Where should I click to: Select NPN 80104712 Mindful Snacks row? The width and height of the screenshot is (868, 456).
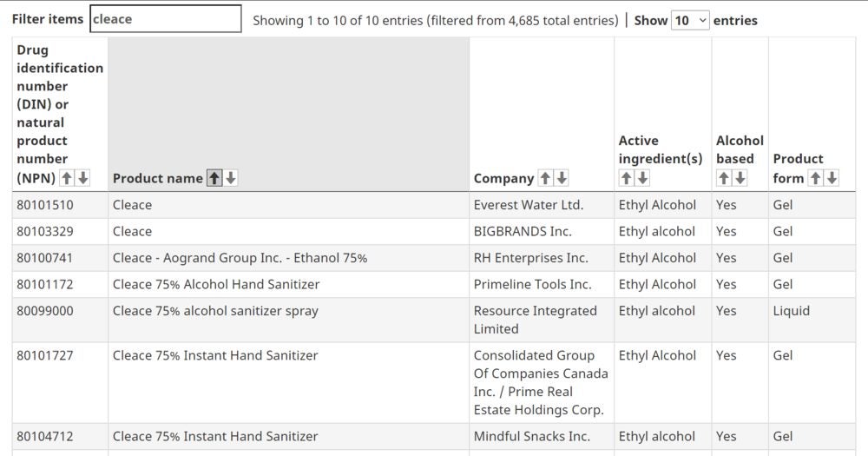click(433, 437)
